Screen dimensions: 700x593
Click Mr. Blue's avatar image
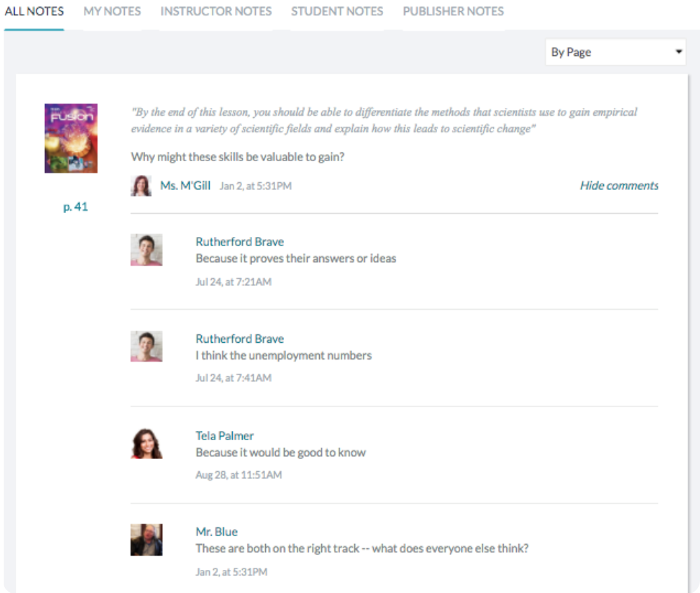pos(146,540)
